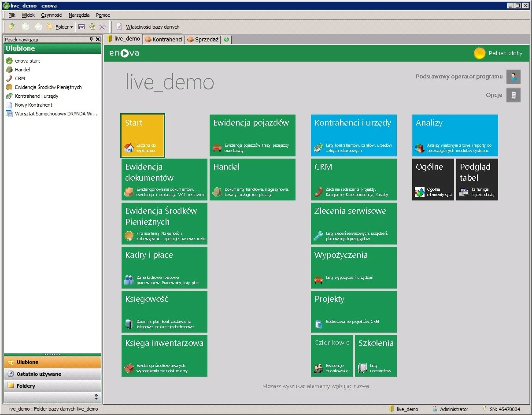Click the pin icon on Pasek nawigacji

pyautogui.click(x=92, y=39)
